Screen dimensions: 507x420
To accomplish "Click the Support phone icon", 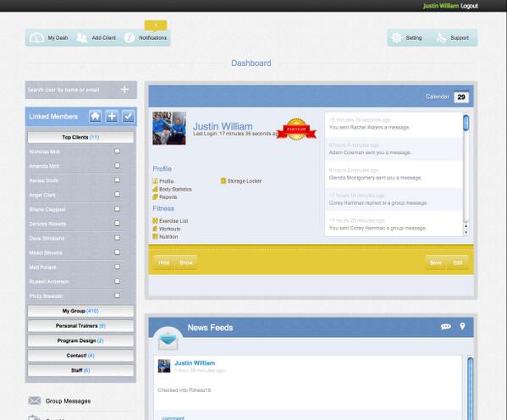I will coord(441,38).
